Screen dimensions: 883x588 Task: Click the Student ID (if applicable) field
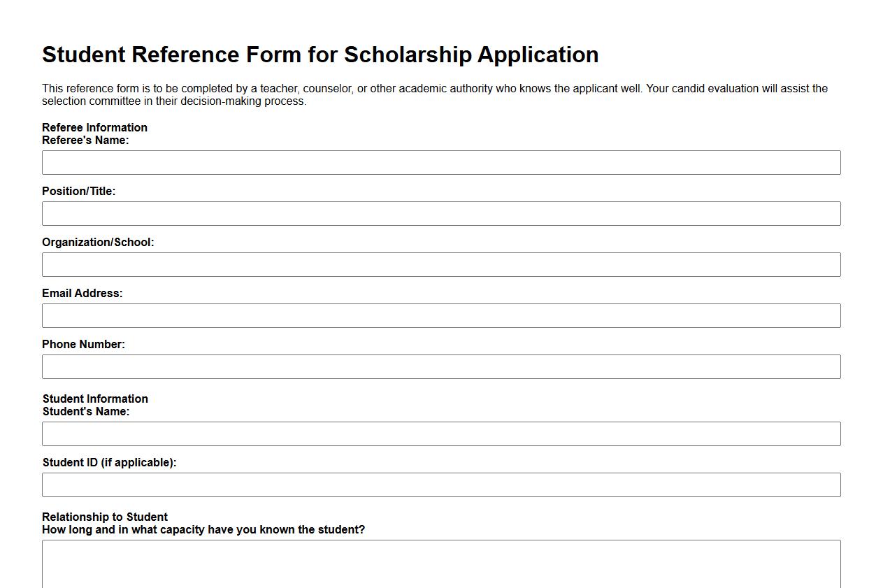(441, 485)
